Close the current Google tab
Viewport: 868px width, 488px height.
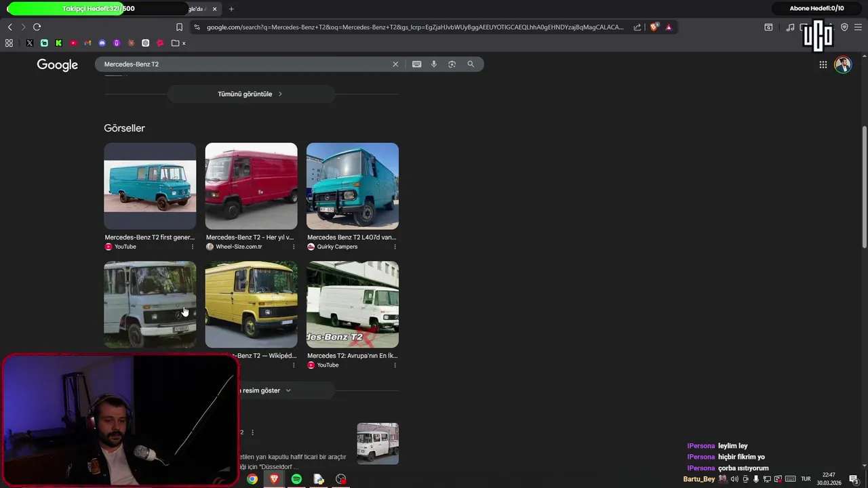click(214, 9)
